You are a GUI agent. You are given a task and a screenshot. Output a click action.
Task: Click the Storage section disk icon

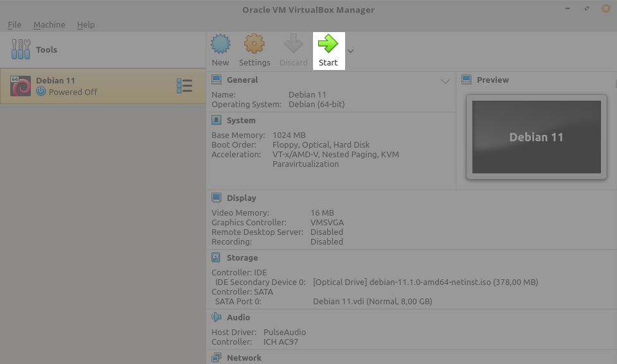coord(216,257)
